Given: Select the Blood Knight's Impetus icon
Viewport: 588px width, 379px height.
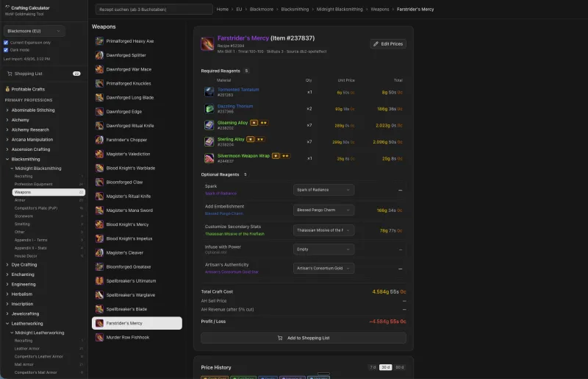Looking at the screenshot, I should pos(99,238).
